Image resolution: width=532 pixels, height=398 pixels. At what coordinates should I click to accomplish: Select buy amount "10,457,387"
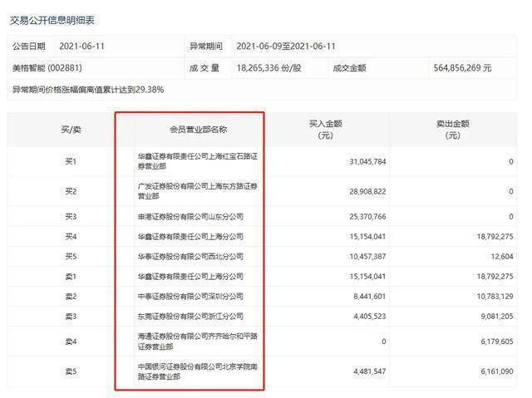367,257
